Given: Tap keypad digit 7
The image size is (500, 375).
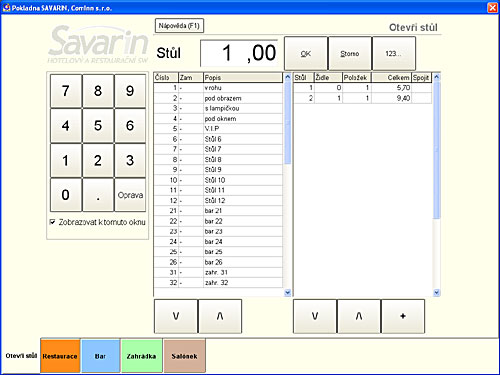Looking at the screenshot, I should pos(66,91).
